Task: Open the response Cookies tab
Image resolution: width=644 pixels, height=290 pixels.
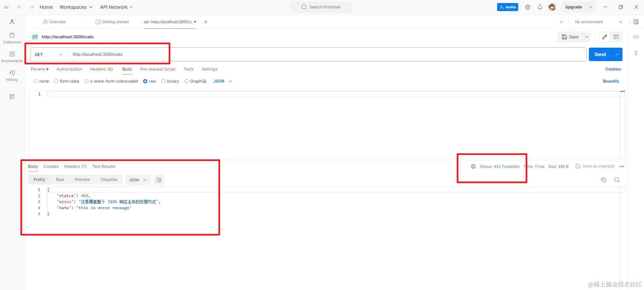Action: 51,166
